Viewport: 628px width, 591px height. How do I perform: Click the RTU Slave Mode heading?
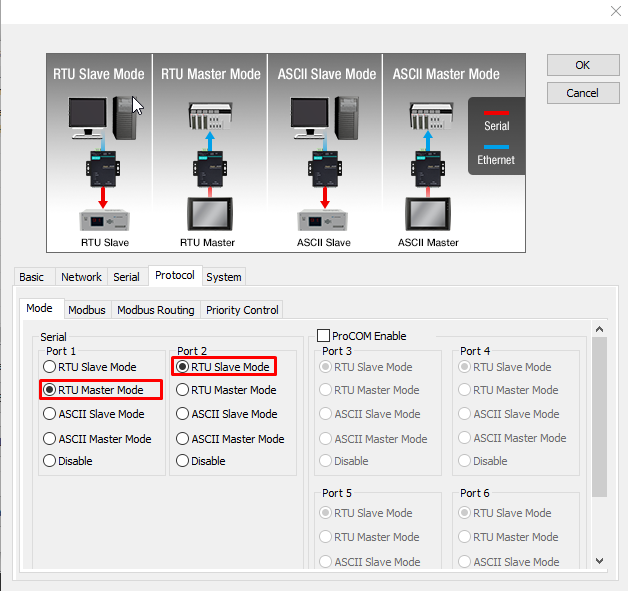99,74
